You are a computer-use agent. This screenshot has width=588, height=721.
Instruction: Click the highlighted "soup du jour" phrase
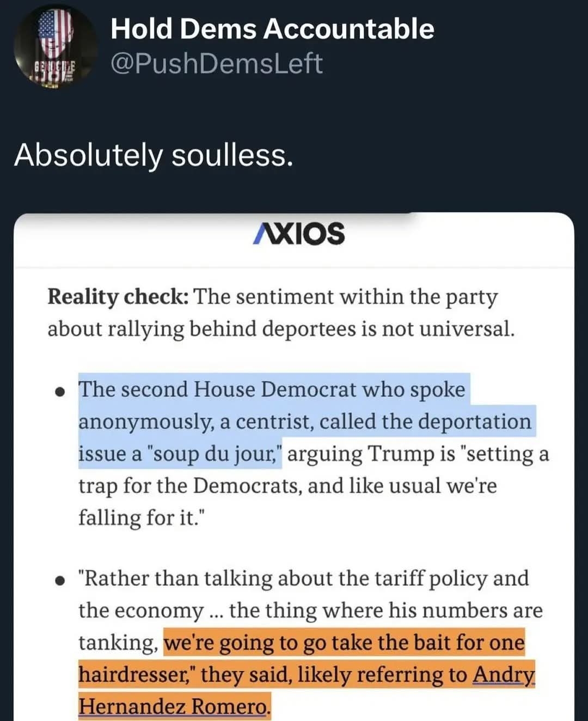click(213, 454)
